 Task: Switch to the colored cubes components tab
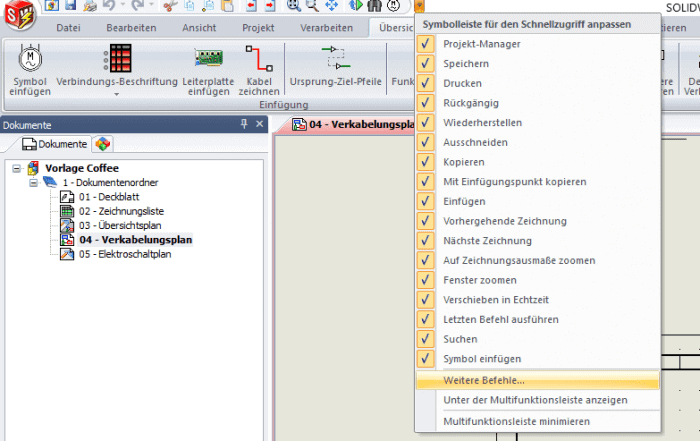tap(103, 144)
